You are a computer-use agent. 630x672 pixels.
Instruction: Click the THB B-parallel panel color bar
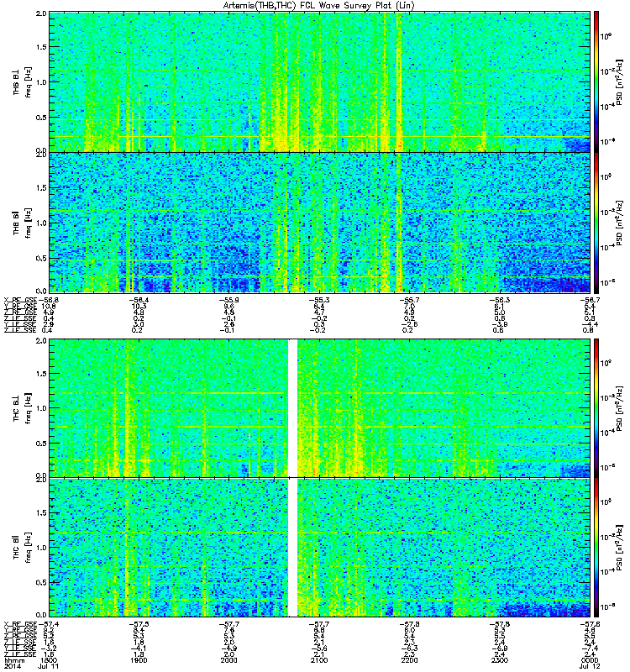tap(596, 223)
